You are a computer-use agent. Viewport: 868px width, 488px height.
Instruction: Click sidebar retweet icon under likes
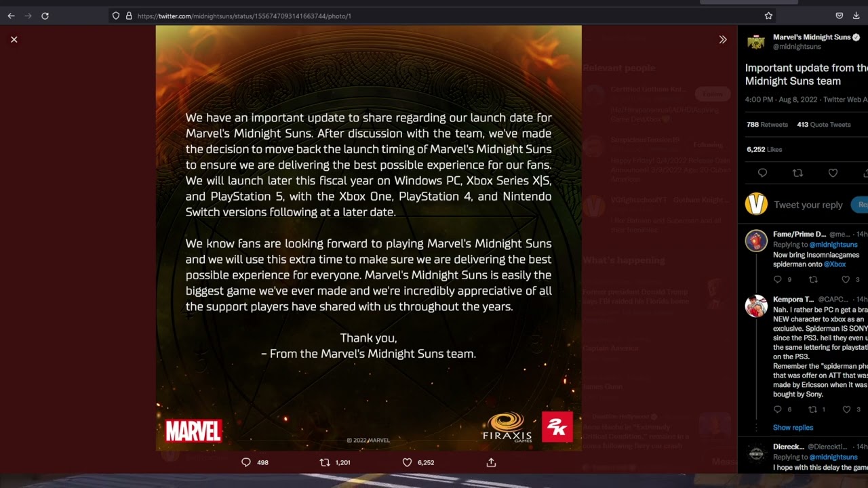pyautogui.click(x=797, y=174)
